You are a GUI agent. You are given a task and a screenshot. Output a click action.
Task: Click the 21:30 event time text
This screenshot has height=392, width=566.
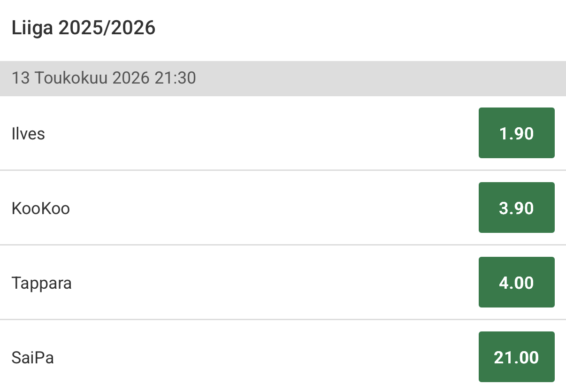175,78
